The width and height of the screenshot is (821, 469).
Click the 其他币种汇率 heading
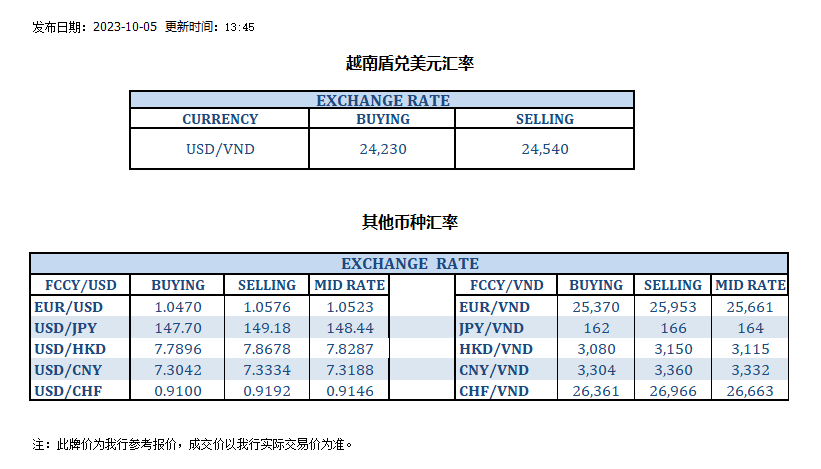coord(409,222)
